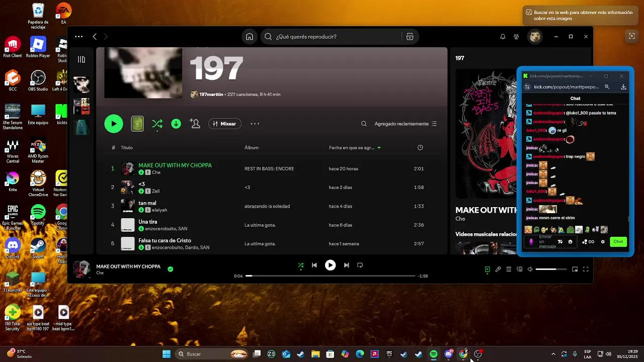Viewport: 644px width, 362px height.
Task: Send message with green Chat button
Action: pyautogui.click(x=618, y=242)
